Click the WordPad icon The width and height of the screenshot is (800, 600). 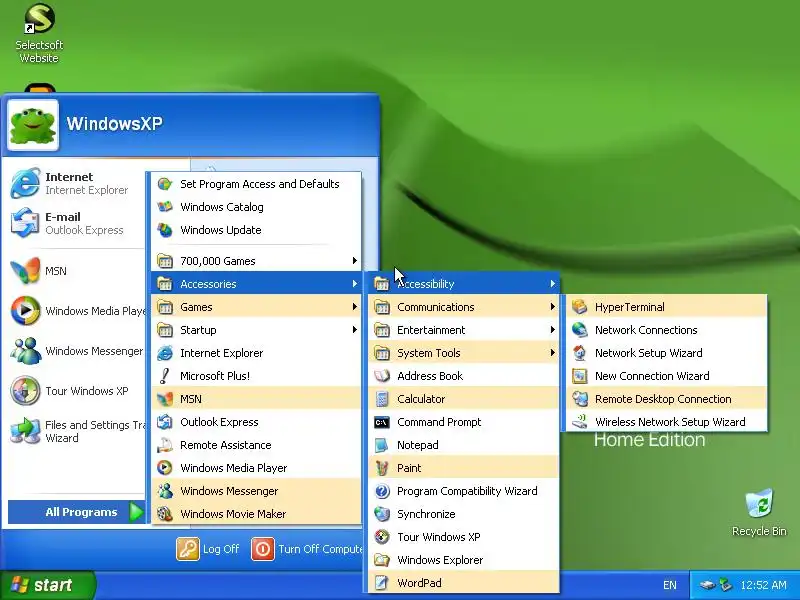[382, 583]
